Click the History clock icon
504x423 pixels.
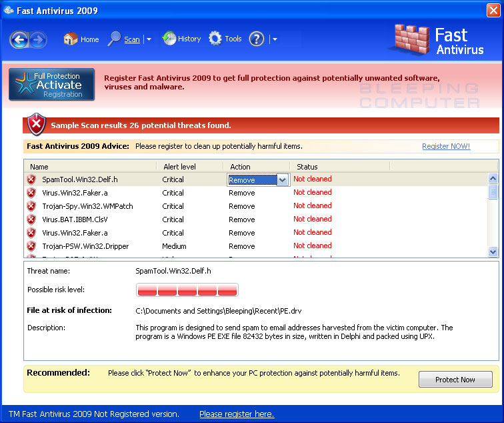pyautogui.click(x=169, y=39)
